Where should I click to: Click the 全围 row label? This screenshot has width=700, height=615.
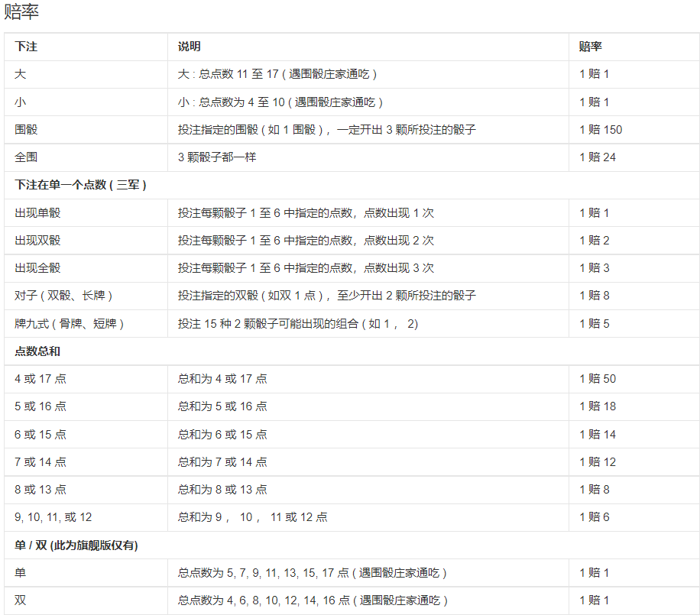pyautogui.click(x=26, y=157)
